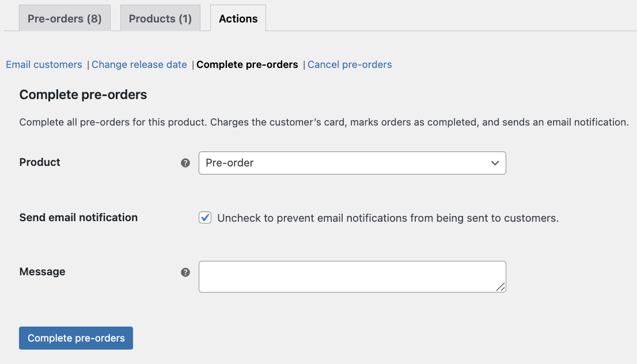This screenshot has height=364, width=637.
Task: Open the Change release date link
Action: point(139,65)
